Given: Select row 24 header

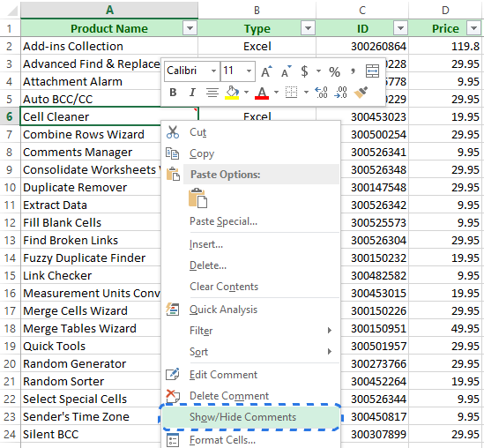Looking at the screenshot, I should [10, 434].
